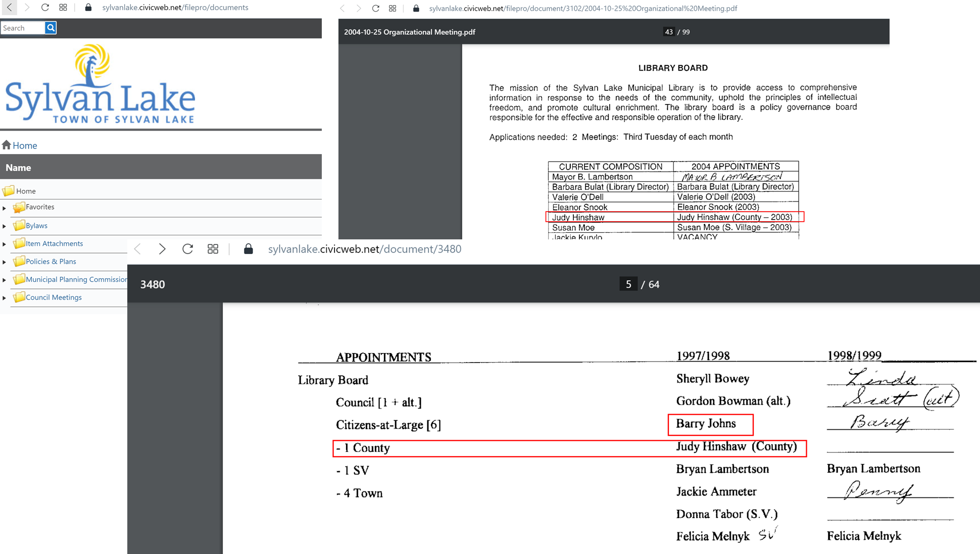Expand the Bylaws folder arrow
This screenshot has width=980, height=554.
pyautogui.click(x=5, y=226)
